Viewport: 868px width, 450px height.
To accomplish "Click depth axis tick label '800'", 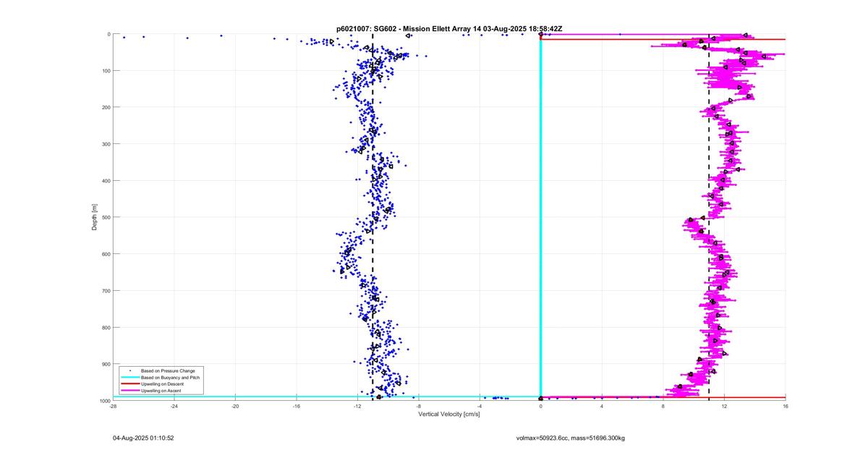I will click(x=105, y=327).
